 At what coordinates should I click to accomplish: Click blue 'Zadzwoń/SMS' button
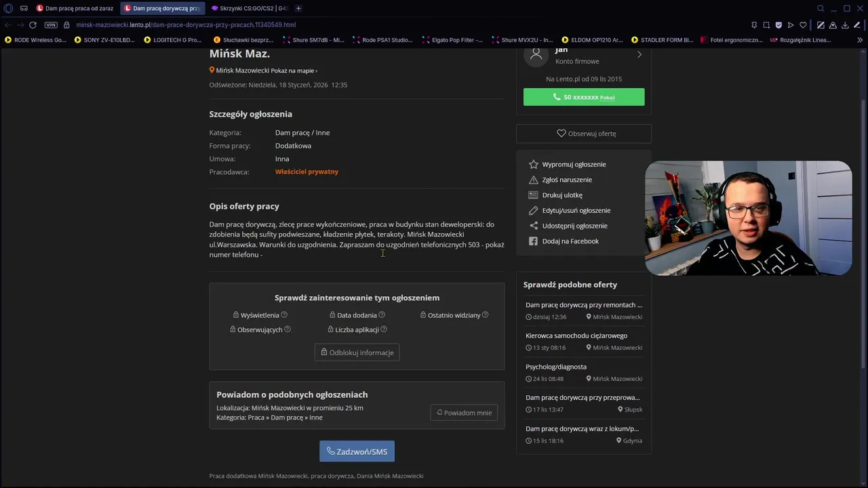[x=357, y=451]
